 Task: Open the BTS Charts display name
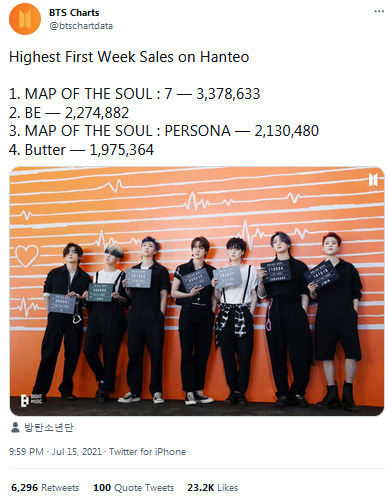74,13
